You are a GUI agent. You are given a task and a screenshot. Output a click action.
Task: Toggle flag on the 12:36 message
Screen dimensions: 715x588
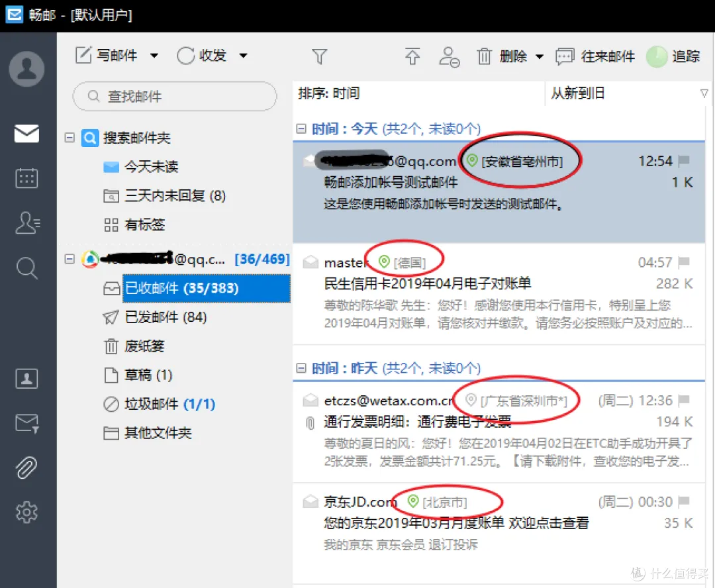[683, 400]
